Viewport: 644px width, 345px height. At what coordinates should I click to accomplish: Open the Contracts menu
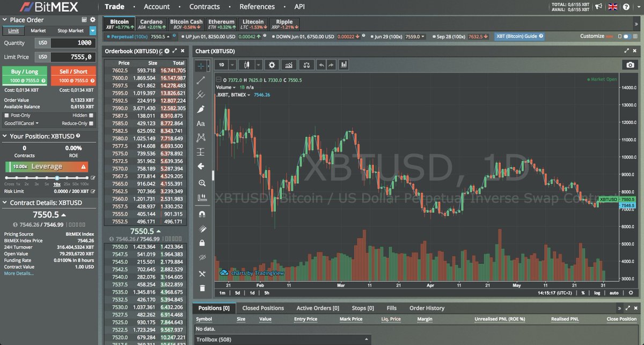click(x=204, y=7)
